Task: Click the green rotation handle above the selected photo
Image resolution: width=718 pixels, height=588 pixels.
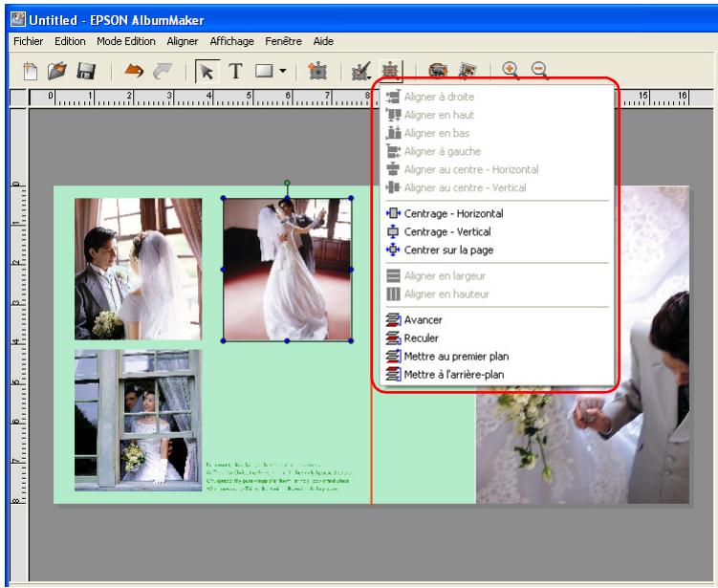Action: tap(287, 183)
